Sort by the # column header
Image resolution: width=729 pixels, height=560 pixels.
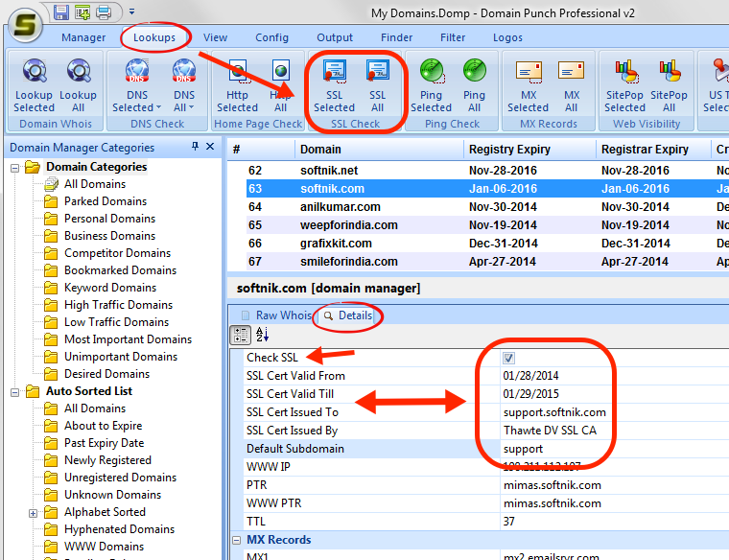click(x=261, y=150)
